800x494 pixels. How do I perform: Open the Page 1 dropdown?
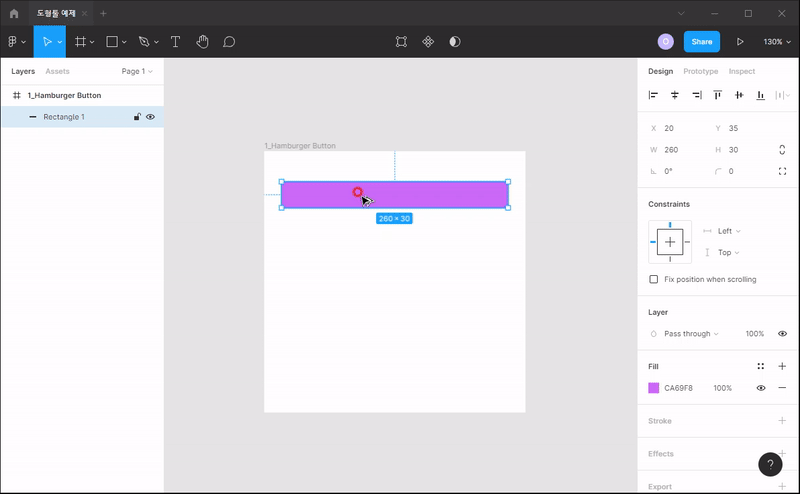point(137,71)
